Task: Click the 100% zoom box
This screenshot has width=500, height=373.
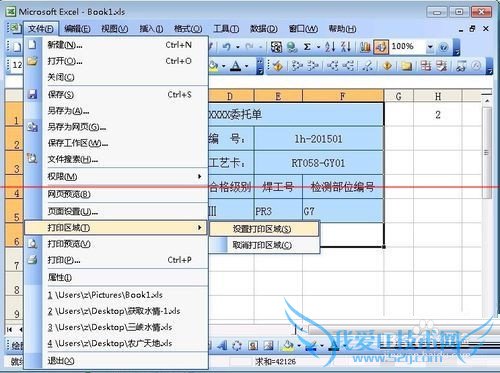Action: pyautogui.click(x=407, y=46)
